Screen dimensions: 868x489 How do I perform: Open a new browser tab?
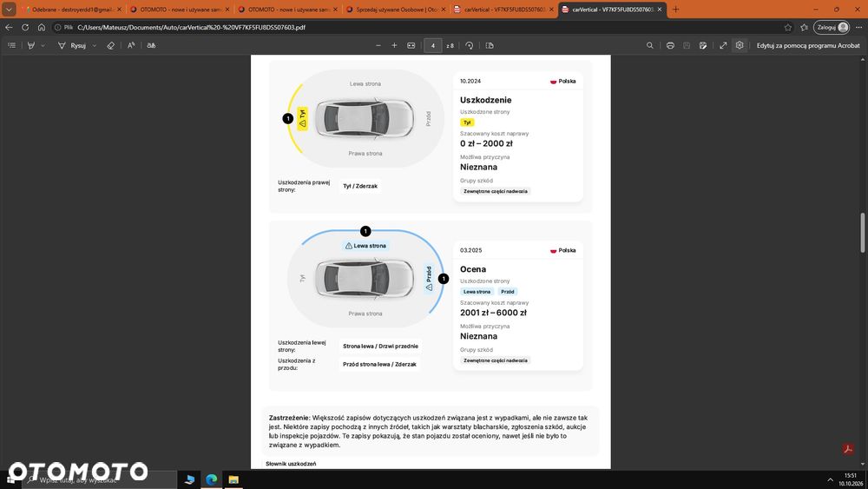pos(675,10)
